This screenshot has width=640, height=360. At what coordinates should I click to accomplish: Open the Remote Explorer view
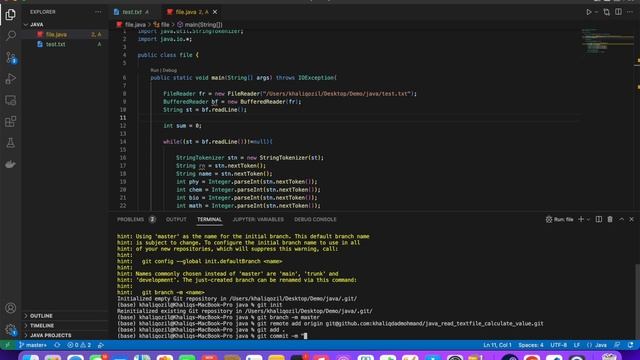(x=11, y=100)
